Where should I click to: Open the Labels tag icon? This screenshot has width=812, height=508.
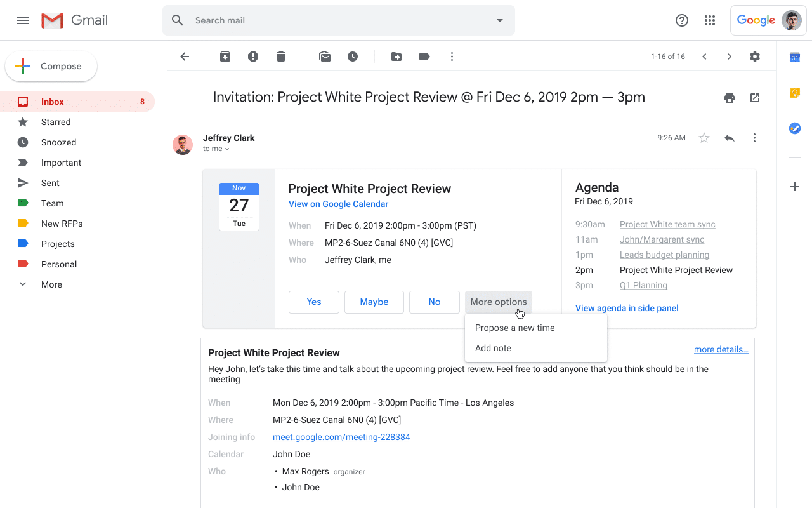424,57
